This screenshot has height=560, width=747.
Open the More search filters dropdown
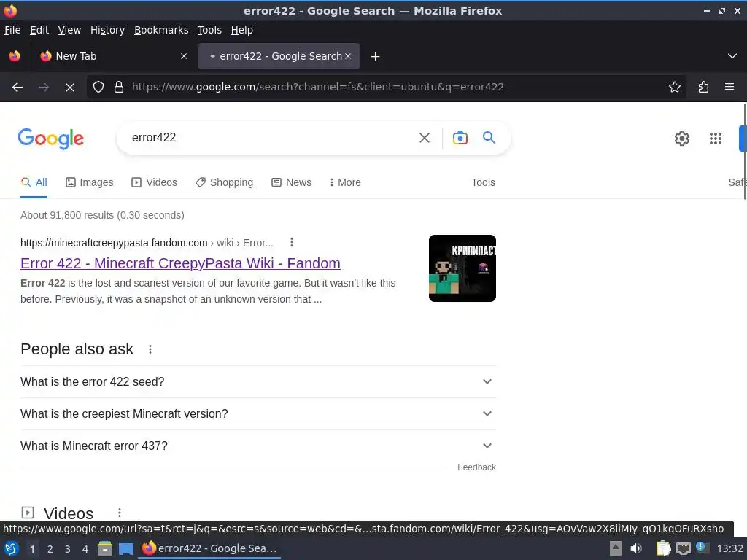click(x=345, y=182)
